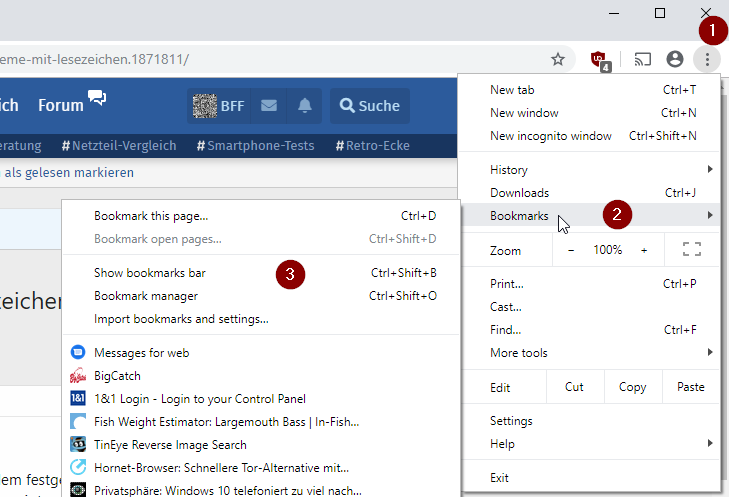Open Settings from Chrome menu
Image resolution: width=729 pixels, height=497 pixels.
tap(590, 421)
